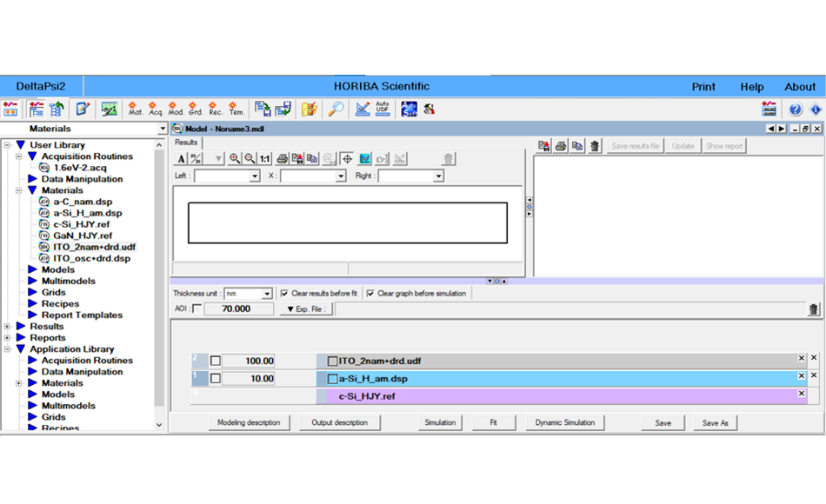Click the 10.00 thickness field for a-Si layer
The height and width of the screenshot is (504, 826).
(249, 378)
